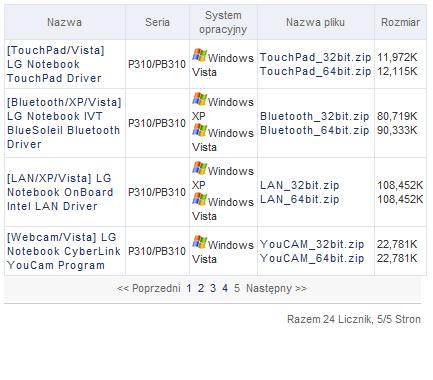Download YouCAM_32bit.zip file
The width and height of the screenshot is (433, 380).
(312, 244)
